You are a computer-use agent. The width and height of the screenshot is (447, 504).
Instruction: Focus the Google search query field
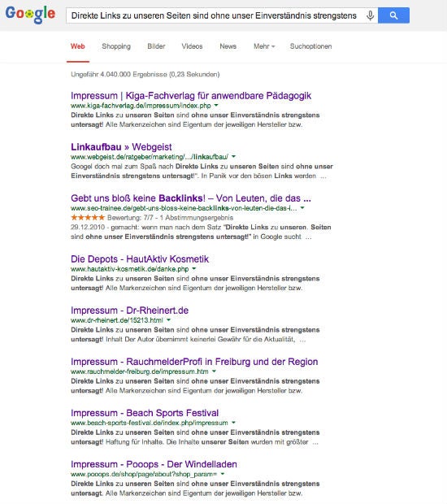222,15
